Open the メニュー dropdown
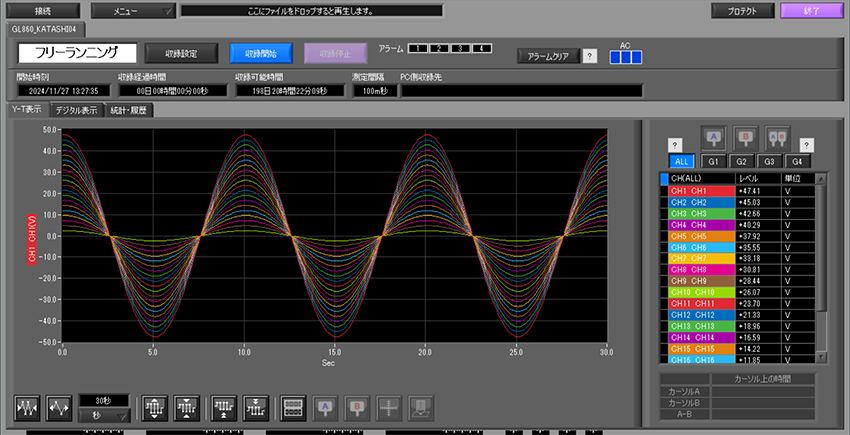Screen dimensions: 850x435 point(132,11)
